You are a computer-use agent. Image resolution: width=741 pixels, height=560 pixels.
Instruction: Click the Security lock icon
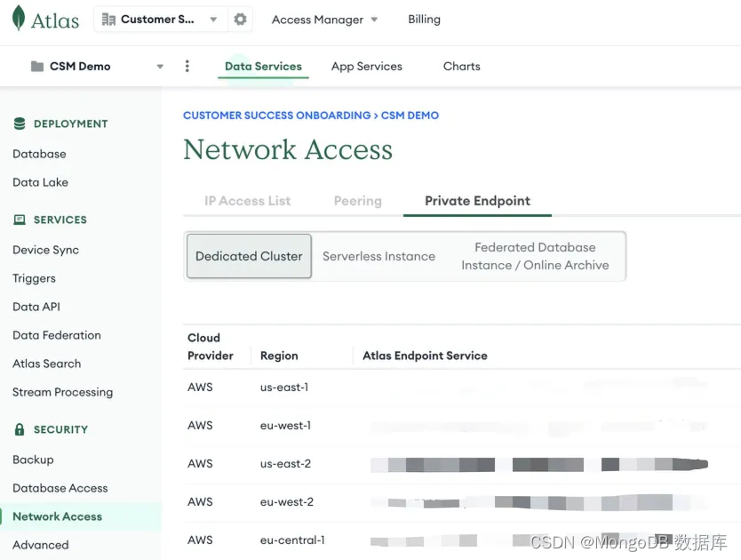[x=20, y=429]
